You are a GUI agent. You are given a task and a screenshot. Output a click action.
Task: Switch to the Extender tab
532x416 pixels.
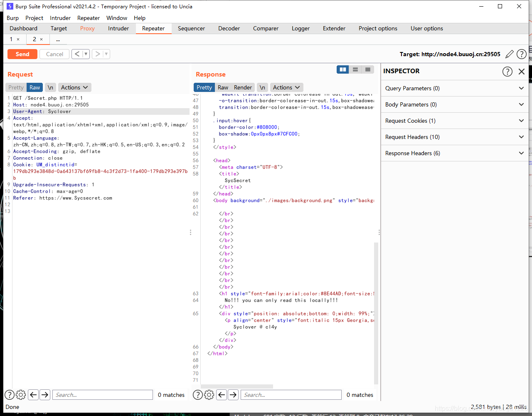(334, 28)
